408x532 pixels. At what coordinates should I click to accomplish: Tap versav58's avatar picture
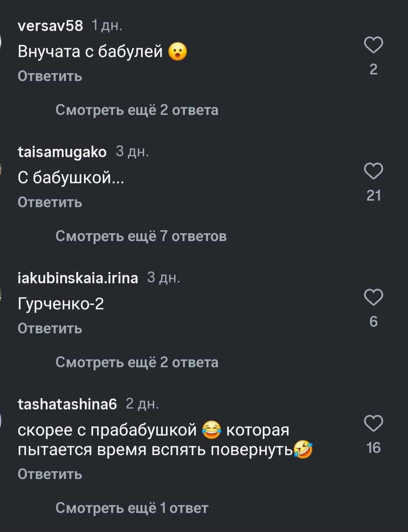[x=1, y=41]
